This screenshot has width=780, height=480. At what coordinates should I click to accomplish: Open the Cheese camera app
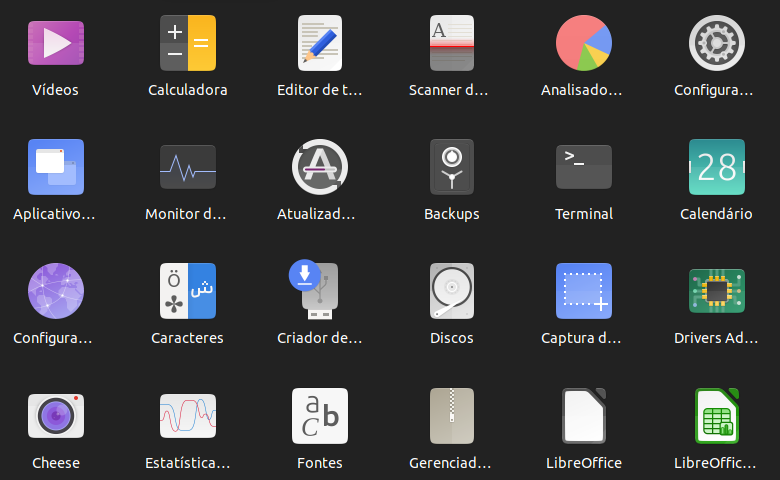pos(56,416)
